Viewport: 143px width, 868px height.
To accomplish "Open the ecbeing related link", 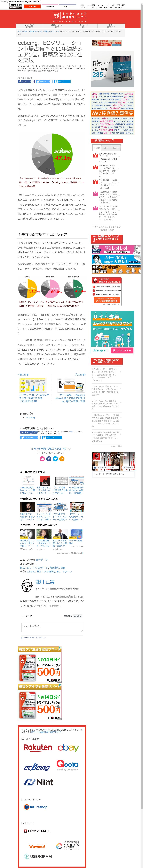I will coord(30,418).
